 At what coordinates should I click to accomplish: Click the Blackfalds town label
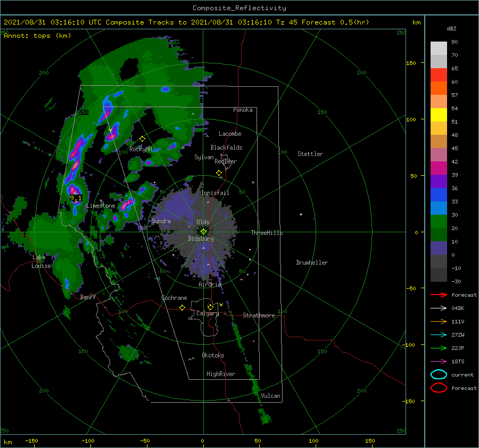226,148
